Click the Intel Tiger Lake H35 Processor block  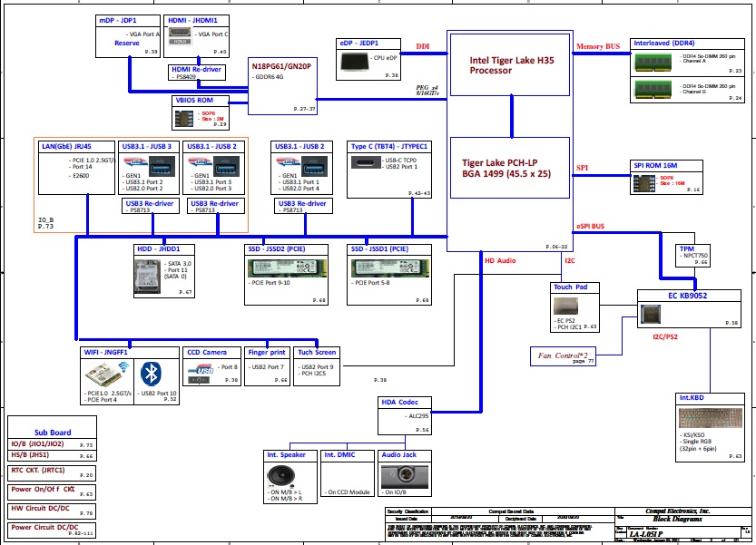508,66
